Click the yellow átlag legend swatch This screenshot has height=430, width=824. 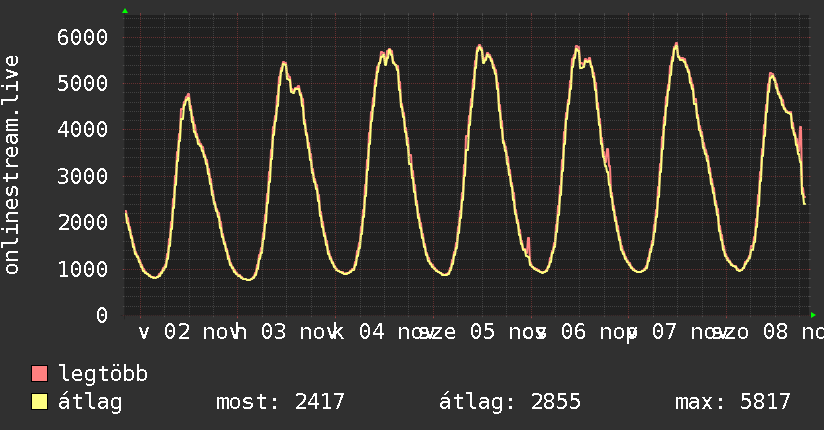40,403
